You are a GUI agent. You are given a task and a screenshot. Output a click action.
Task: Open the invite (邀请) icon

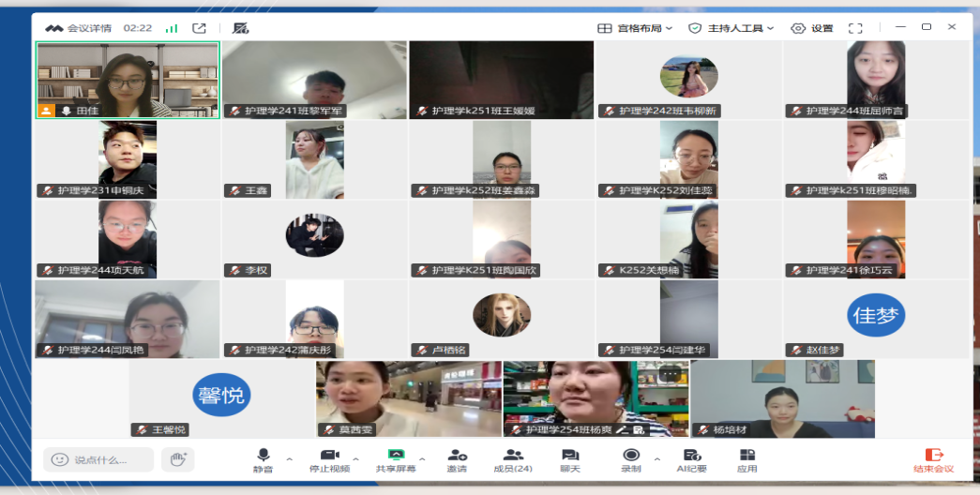tap(457, 459)
